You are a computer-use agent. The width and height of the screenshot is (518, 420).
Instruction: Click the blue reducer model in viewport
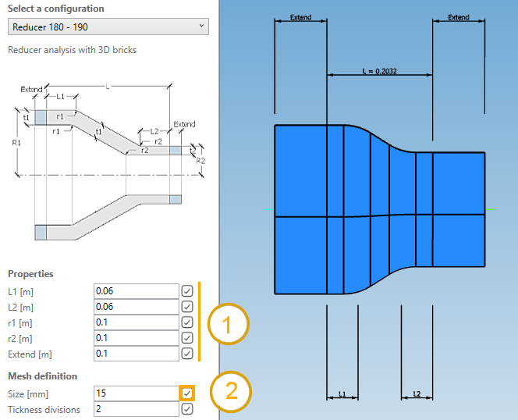(380, 210)
